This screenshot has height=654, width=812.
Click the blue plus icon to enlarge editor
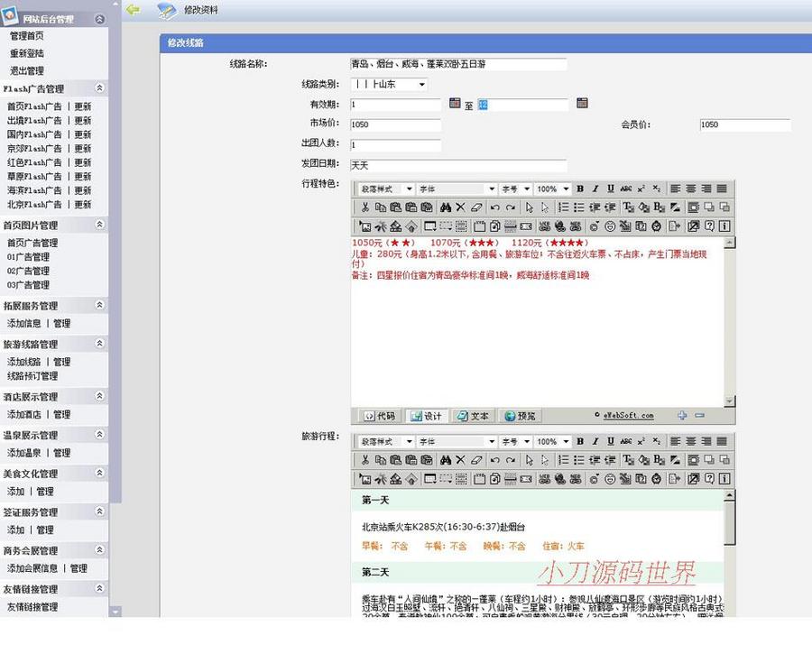(x=682, y=416)
